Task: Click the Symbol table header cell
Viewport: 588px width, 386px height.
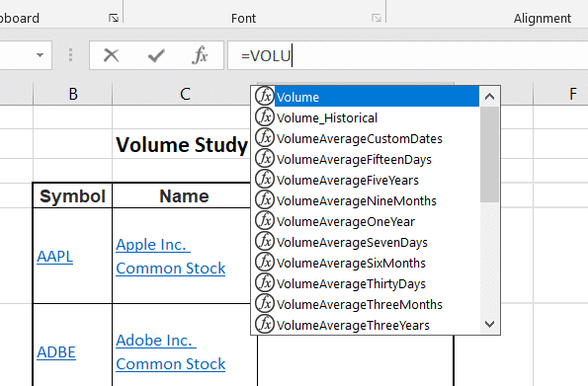Action: coord(72,195)
